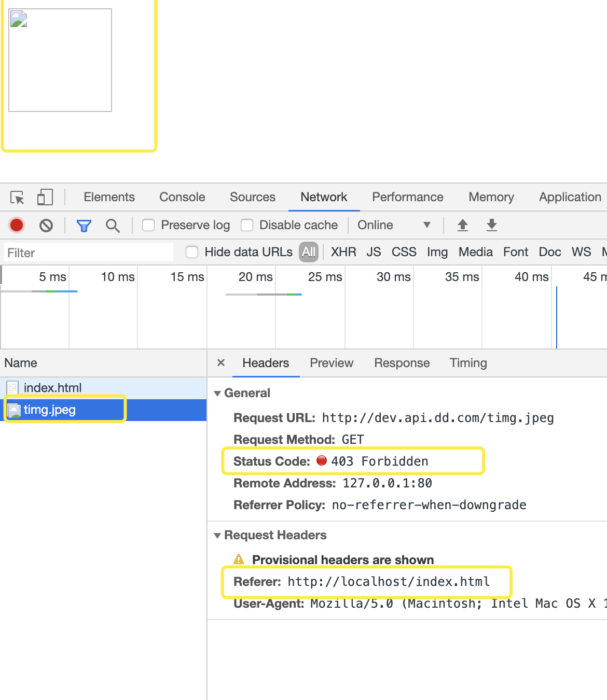Select the Network tab
607x700 pixels.
tap(324, 197)
